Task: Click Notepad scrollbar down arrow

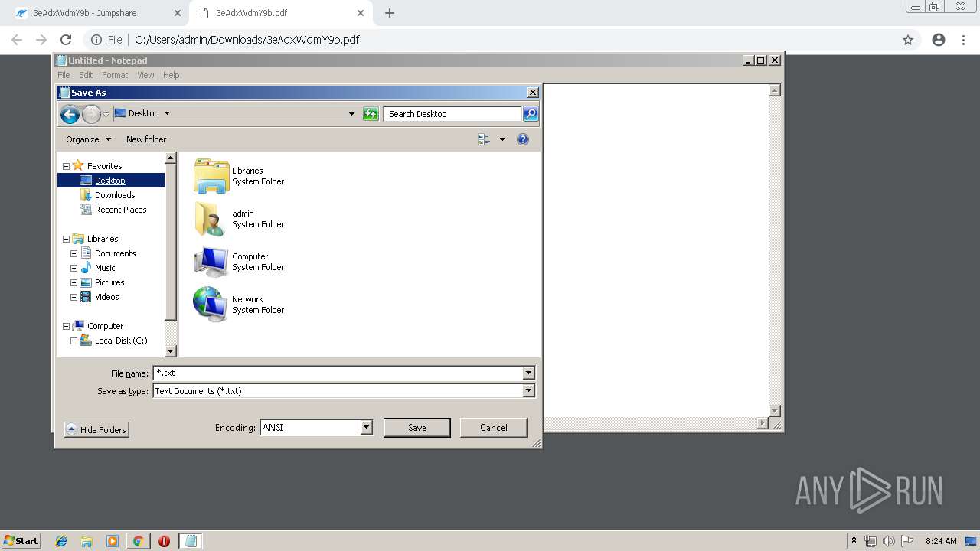Action: [x=774, y=411]
